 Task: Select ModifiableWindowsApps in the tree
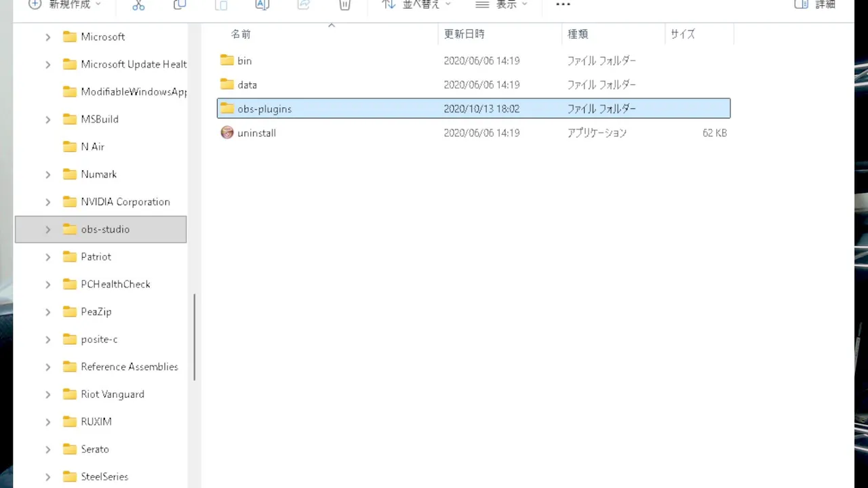point(134,91)
